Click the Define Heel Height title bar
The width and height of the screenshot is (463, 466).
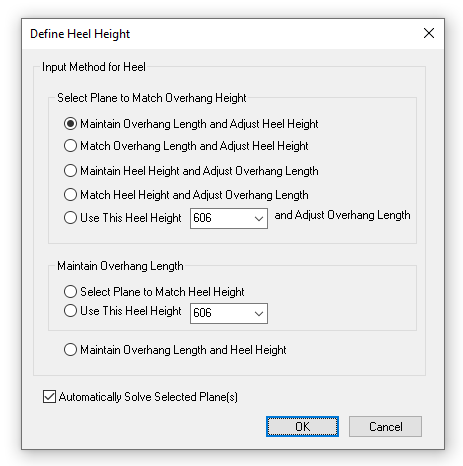pos(220,34)
